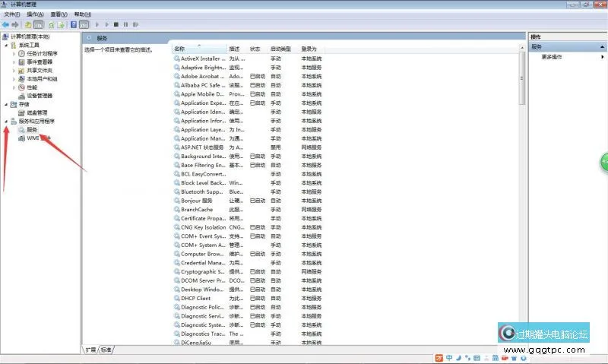Open the 操作(A) menu

coord(35,14)
